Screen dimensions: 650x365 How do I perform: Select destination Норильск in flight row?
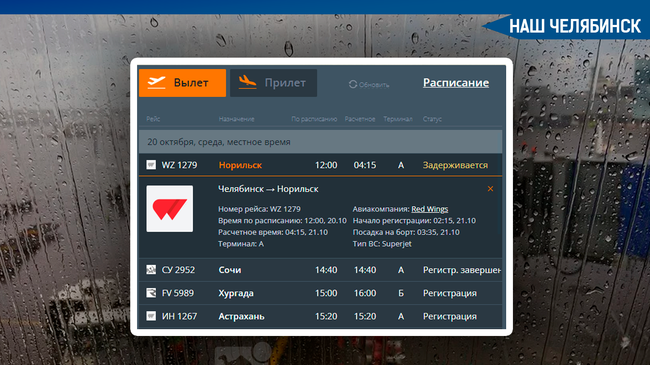pos(240,165)
